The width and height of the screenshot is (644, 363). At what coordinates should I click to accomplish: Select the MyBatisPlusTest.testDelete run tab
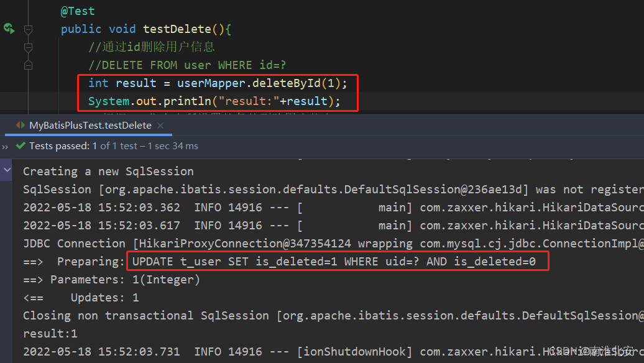(x=90, y=125)
